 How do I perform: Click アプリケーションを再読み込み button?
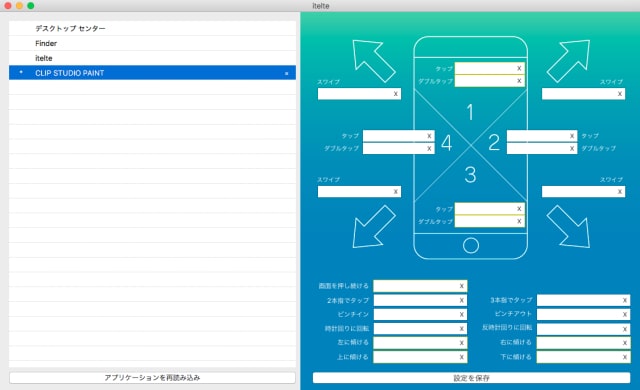(152, 378)
